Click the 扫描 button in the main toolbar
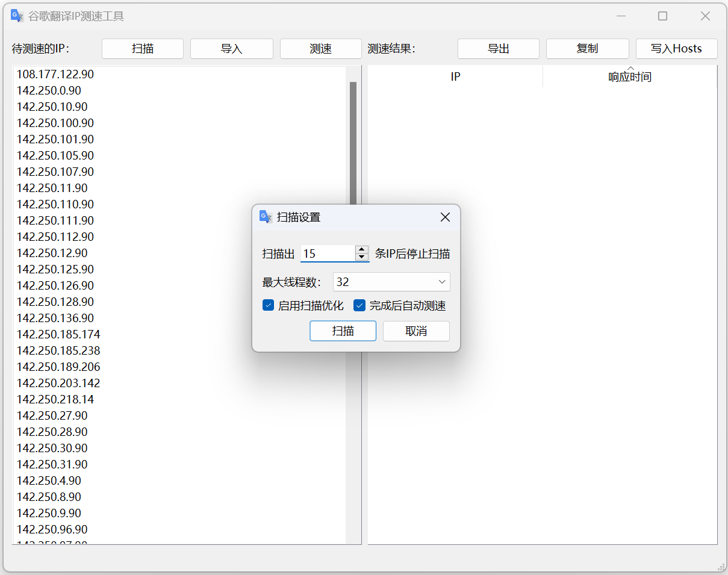 click(x=143, y=49)
